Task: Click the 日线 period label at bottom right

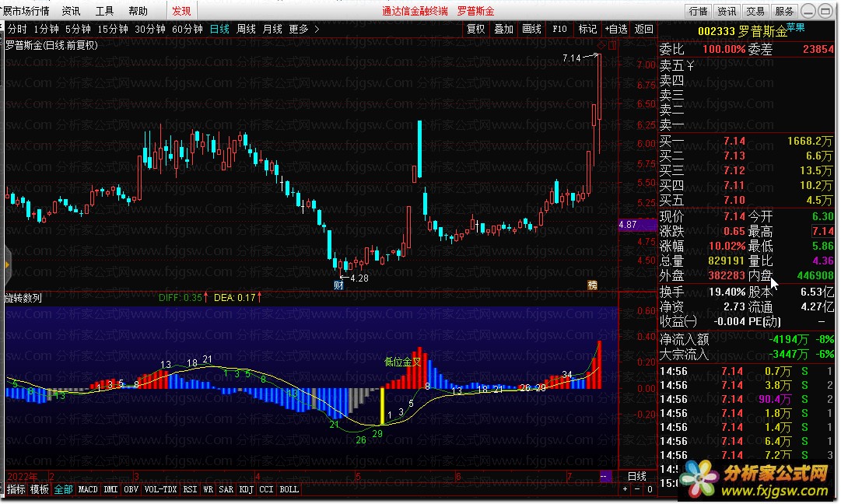Action: tap(636, 476)
